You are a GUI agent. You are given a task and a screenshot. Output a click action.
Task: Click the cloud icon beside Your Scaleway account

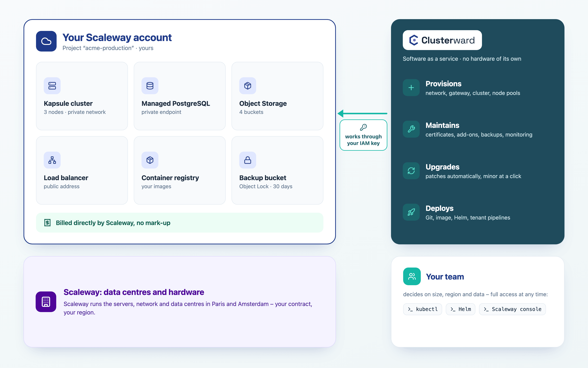point(46,41)
